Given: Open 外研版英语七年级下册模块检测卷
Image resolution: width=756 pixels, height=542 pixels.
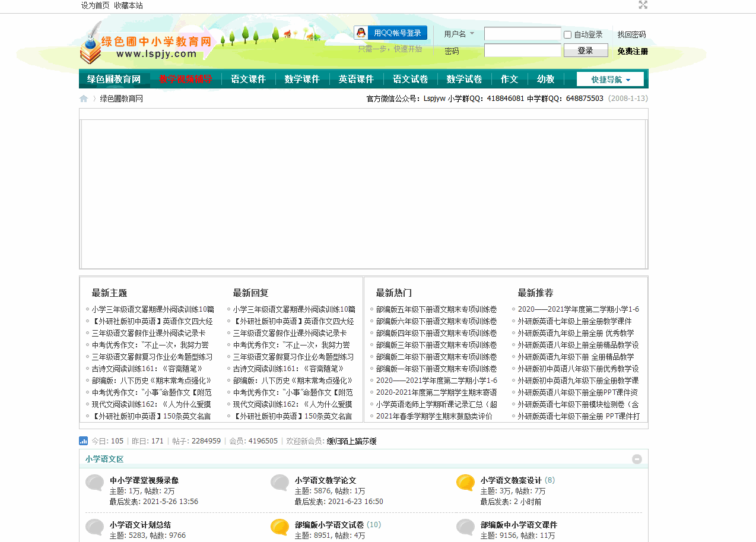Looking at the screenshot, I should 579,404.
